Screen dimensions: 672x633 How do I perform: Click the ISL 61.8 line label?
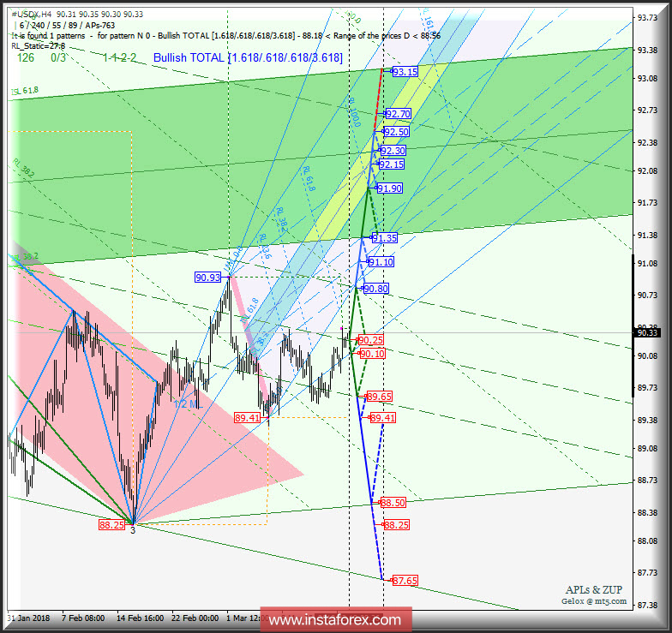click(x=24, y=91)
